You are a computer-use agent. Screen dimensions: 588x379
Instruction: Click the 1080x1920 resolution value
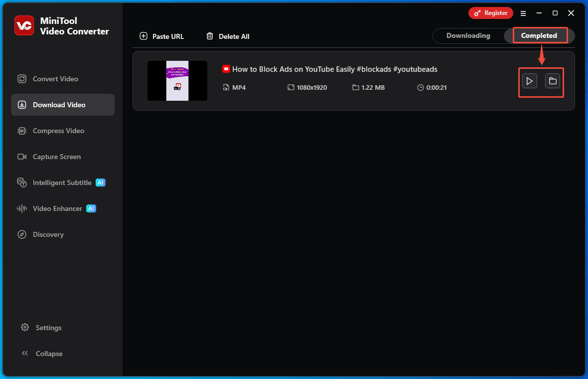coord(311,87)
